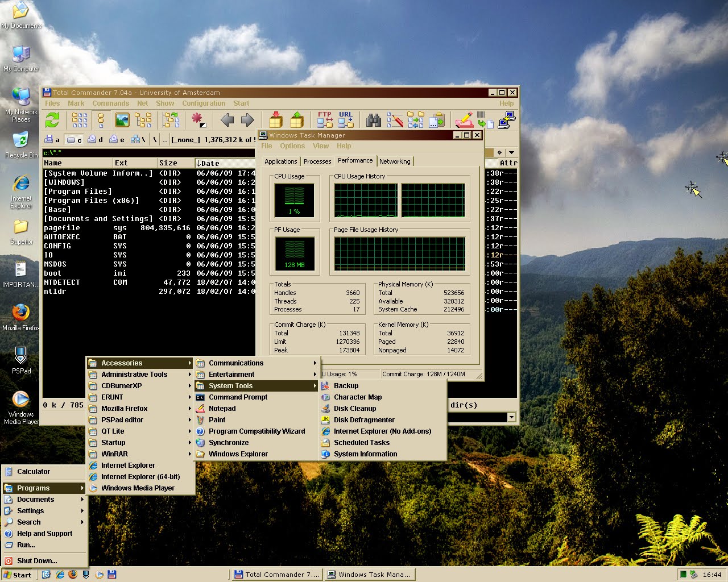
Task: Switch to the Networking tab in Task Manager
Action: pyautogui.click(x=395, y=161)
